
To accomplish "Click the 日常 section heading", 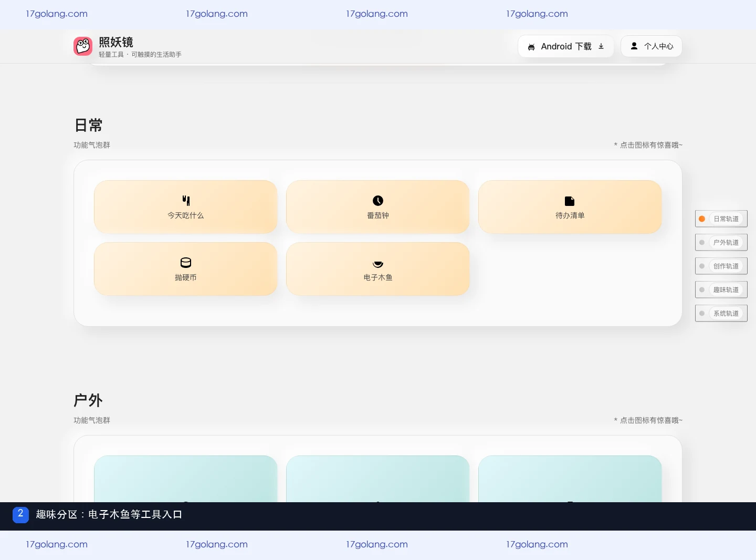I will [88, 125].
